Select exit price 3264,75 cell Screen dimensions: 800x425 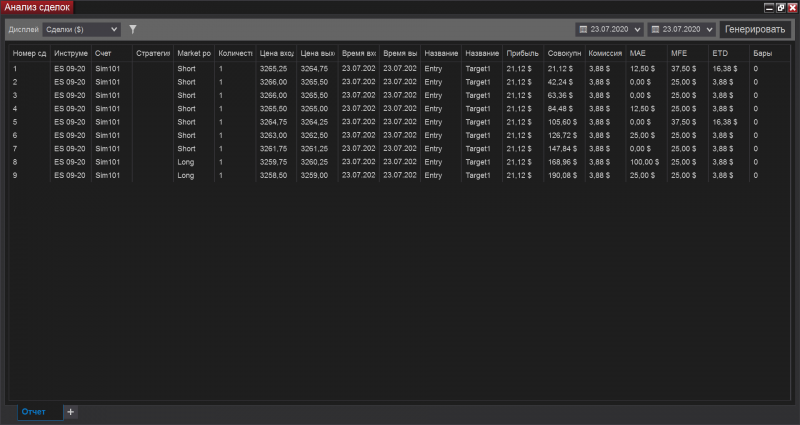point(317,68)
